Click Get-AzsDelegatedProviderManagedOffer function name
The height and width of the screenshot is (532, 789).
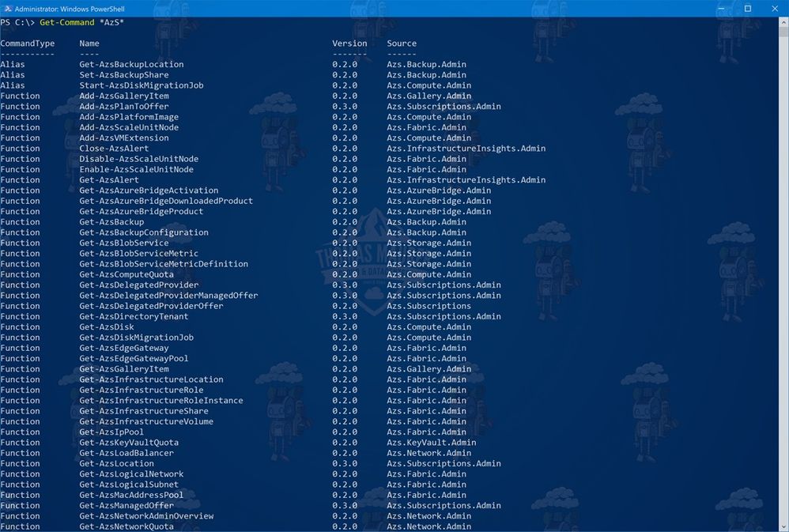pyautogui.click(x=168, y=296)
